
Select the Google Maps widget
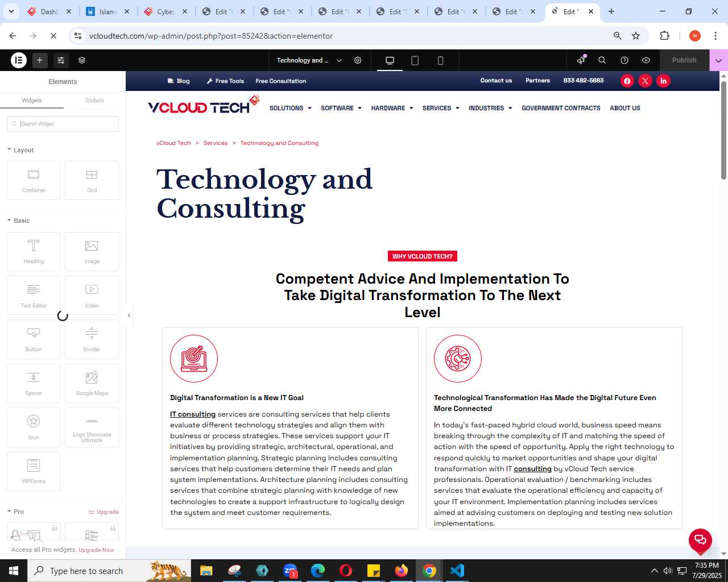[x=92, y=383]
